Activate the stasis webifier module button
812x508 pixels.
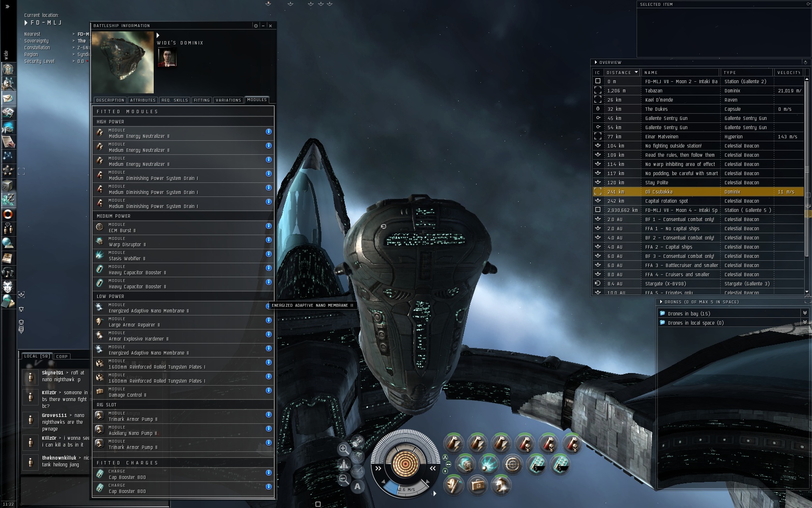(x=489, y=464)
